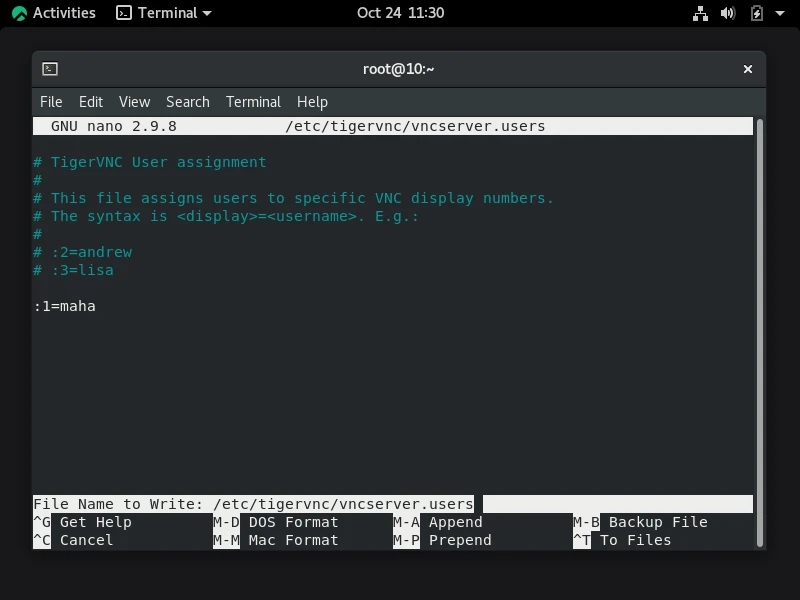Click the terminal prompt icon beside Terminal label
The height and width of the screenshot is (600, 800).
tap(125, 13)
